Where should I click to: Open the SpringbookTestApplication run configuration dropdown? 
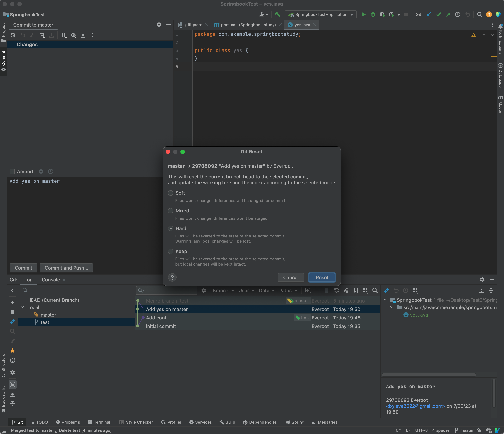[321, 15]
